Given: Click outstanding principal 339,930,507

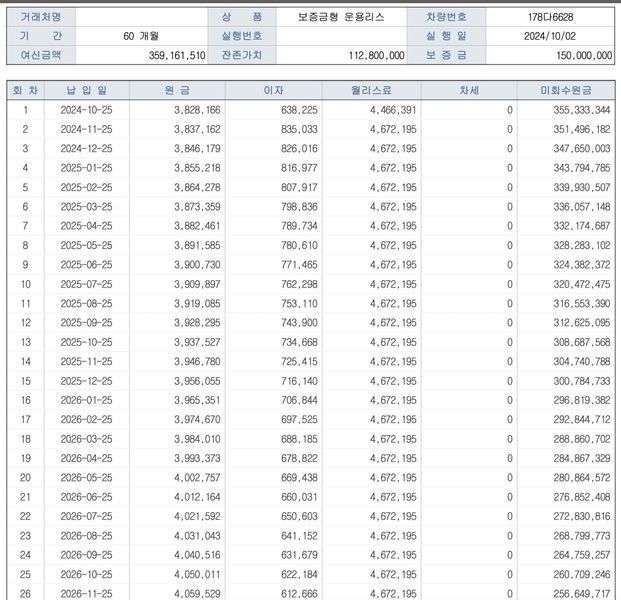Looking at the screenshot, I should 582,187.
